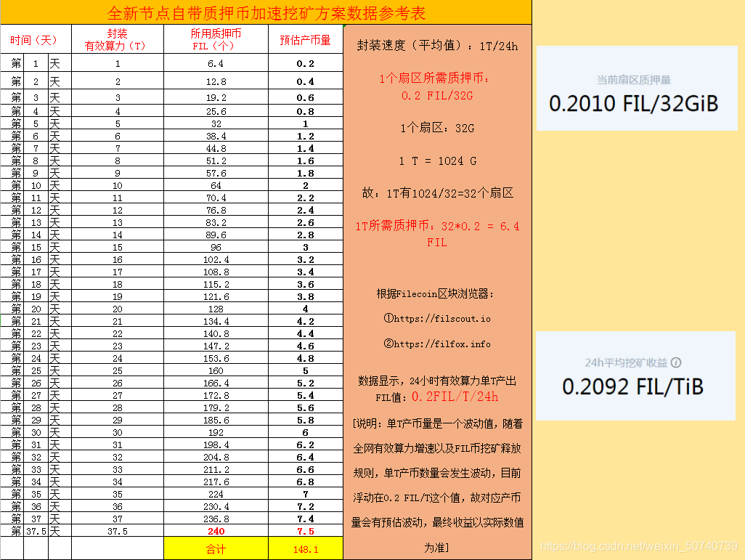Select pledged FIL cell 70.4
The width and height of the screenshot is (745, 560).
pyautogui.click(x=216, y=198)
